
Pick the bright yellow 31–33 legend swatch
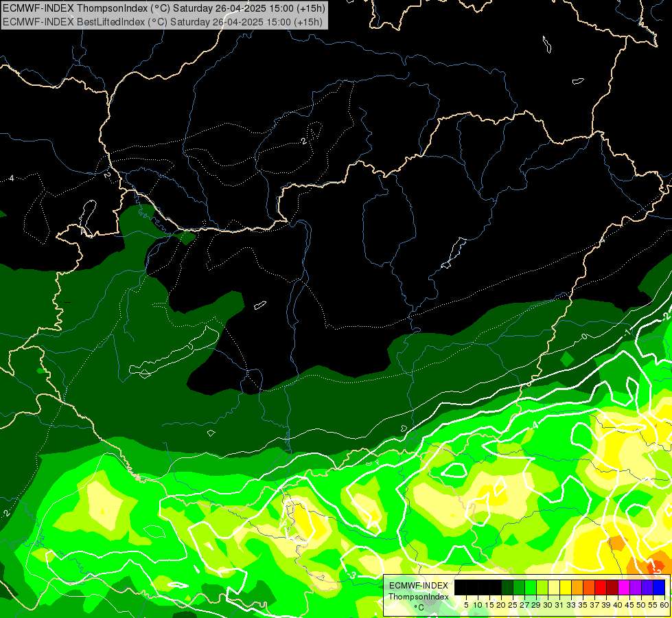(x=566, y=587)
